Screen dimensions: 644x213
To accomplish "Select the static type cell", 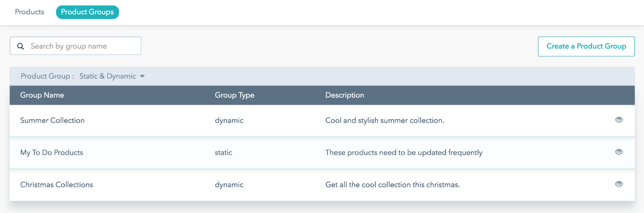I will tap(223, 152).
